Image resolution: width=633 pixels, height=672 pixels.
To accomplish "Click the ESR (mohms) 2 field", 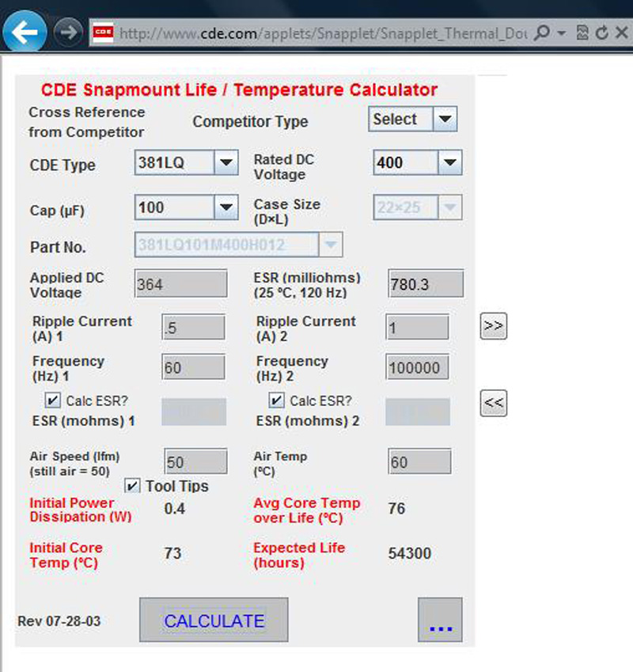I will [x=418, y=412].
